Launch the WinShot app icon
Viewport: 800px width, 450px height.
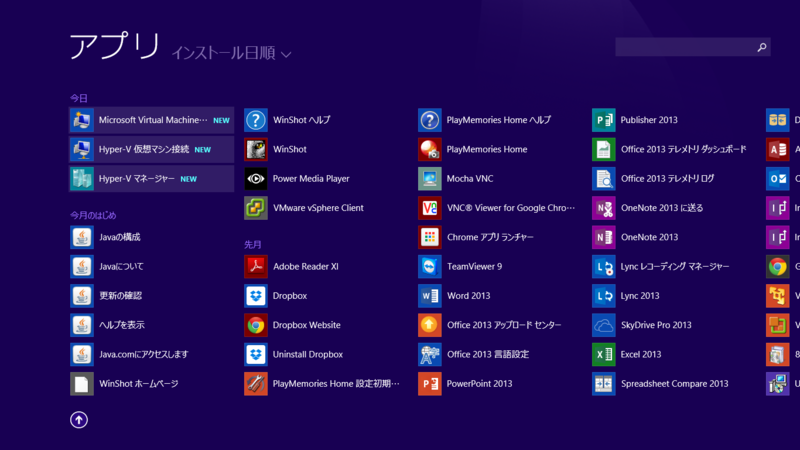[x=256, y=149]
